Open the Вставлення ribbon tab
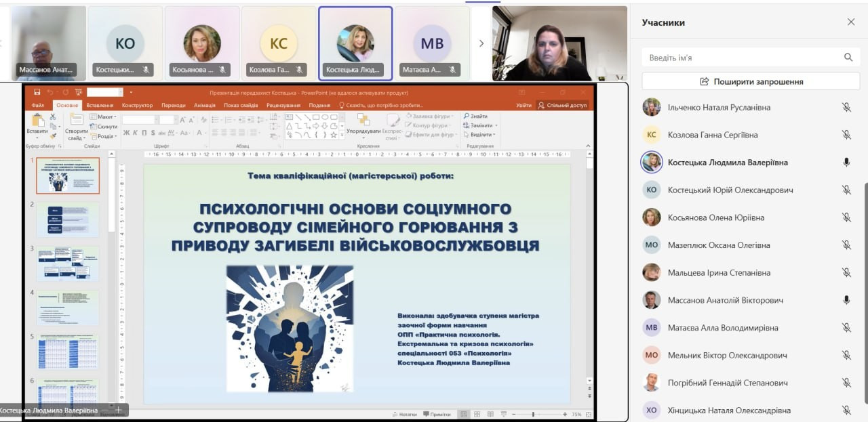This screenshot has height=422, width=868. 100,106
